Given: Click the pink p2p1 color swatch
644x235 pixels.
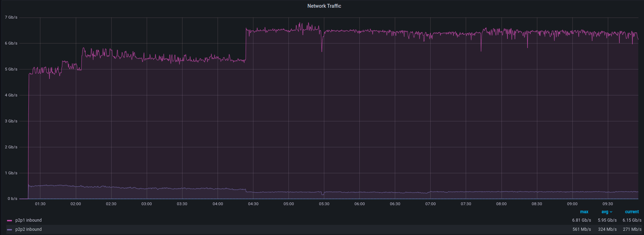Looking at the screenshot, I should (9, 221).
